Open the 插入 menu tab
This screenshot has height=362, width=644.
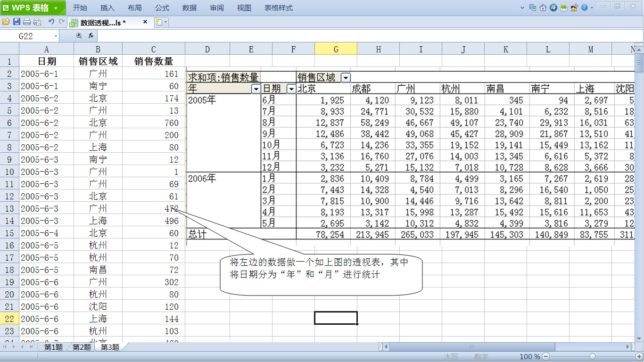tap(107, 8)
